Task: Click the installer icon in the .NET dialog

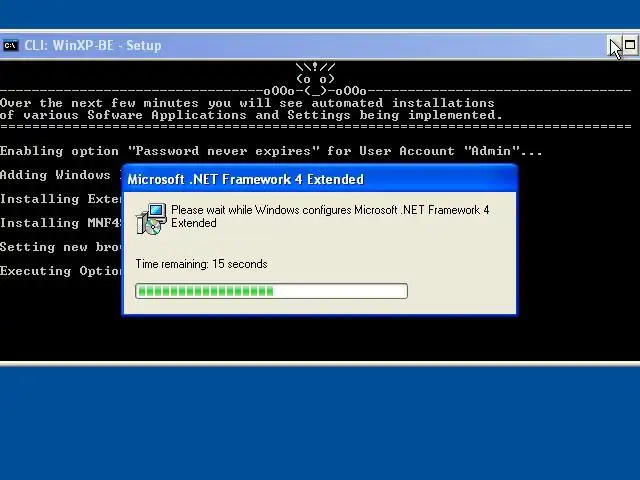Action: 151,219
